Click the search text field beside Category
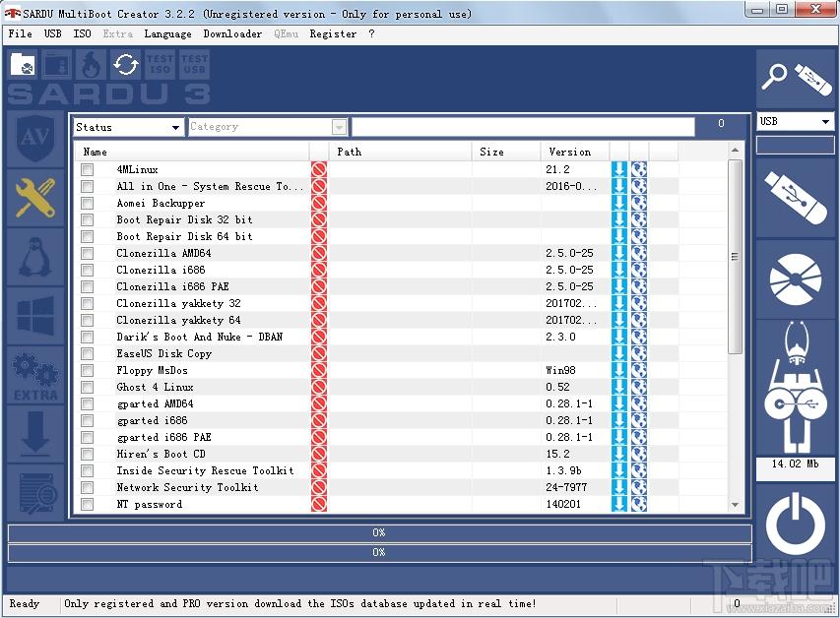This screenshot has height=618, width=840. click(x=523, y=127)
